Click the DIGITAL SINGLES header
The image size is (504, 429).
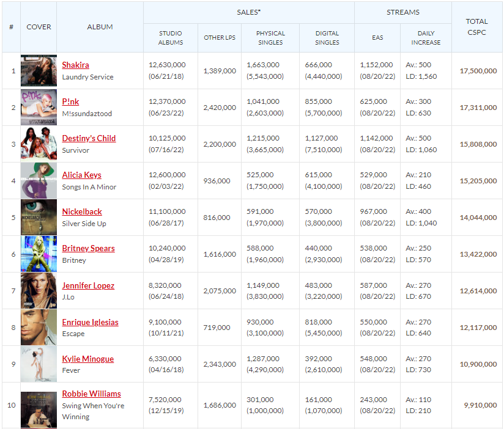click(x=327, y=37)
